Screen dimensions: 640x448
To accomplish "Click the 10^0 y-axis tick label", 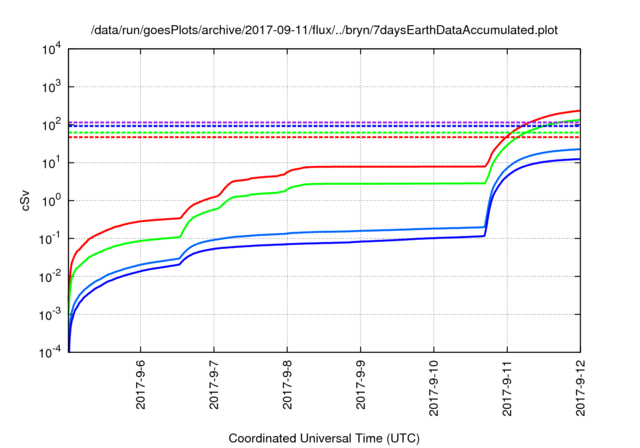I will [x=51, y=201].
